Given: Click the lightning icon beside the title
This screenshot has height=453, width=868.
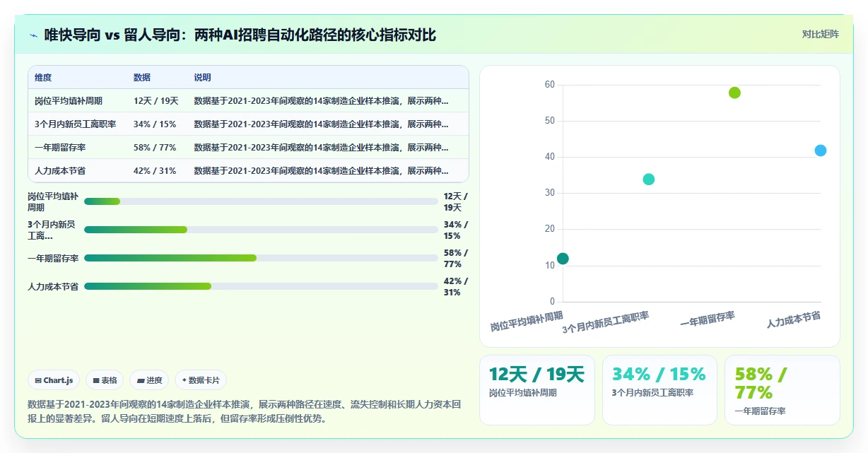Looking at the screenshot, I should (x=33, y=35).
